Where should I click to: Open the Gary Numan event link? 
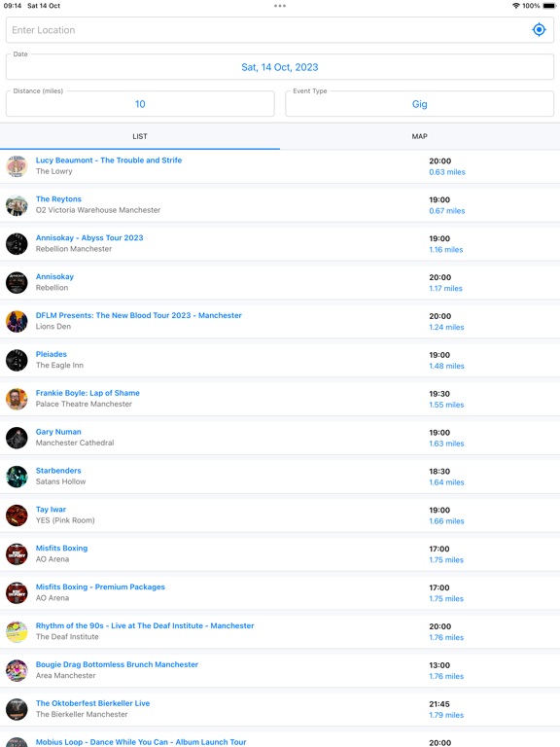[58, 432]
